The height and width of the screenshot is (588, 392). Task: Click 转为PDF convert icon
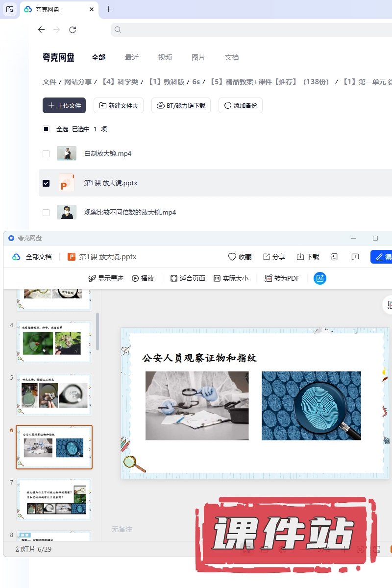268,278
